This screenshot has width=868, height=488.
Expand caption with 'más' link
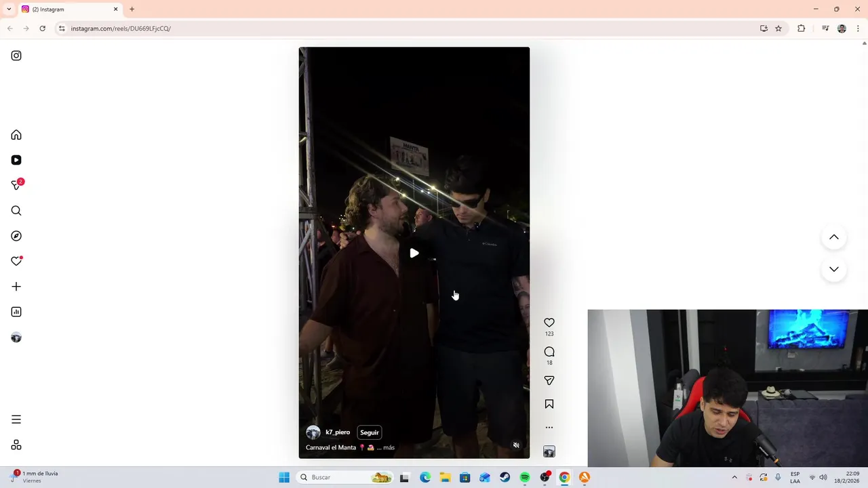tap(389, 447)
